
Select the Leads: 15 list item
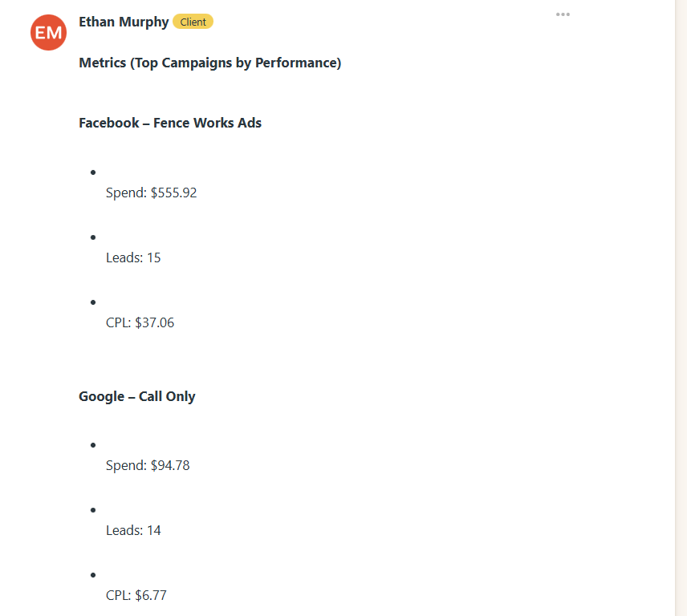(x=133, y=257)
